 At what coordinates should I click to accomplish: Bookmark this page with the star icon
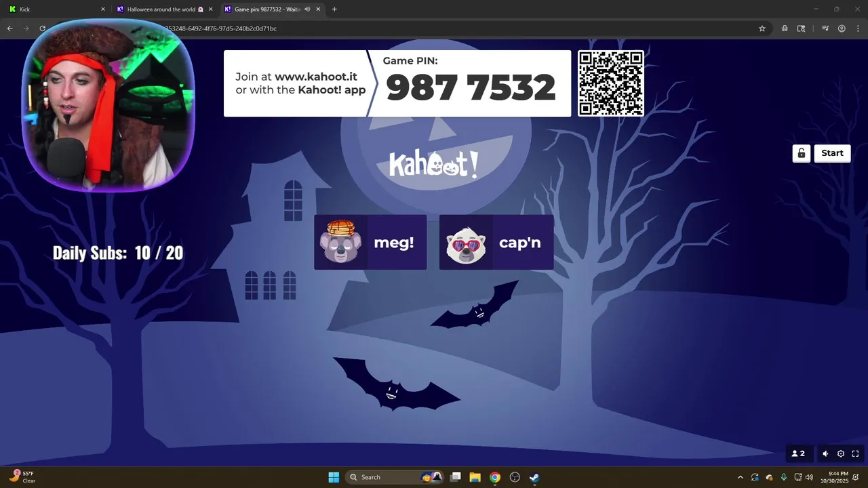tap(762, 28)
